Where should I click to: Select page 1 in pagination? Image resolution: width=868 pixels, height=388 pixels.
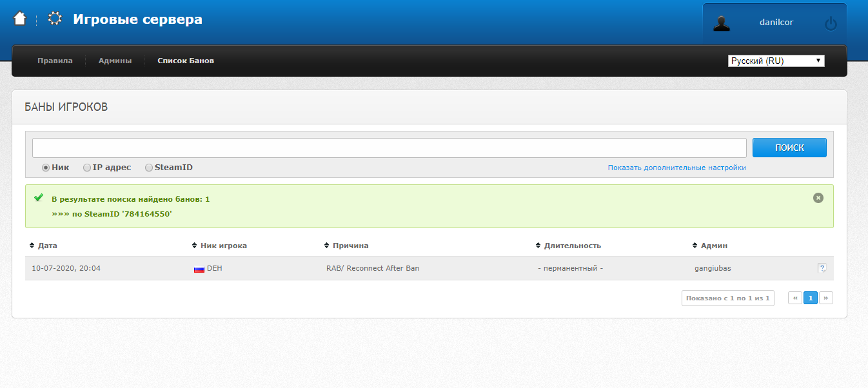click(811, 298)
